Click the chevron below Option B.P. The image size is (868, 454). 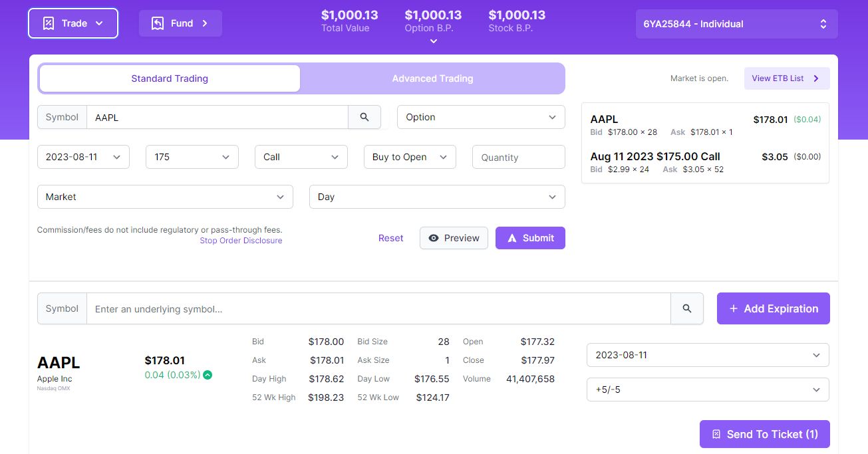[433, 41]
